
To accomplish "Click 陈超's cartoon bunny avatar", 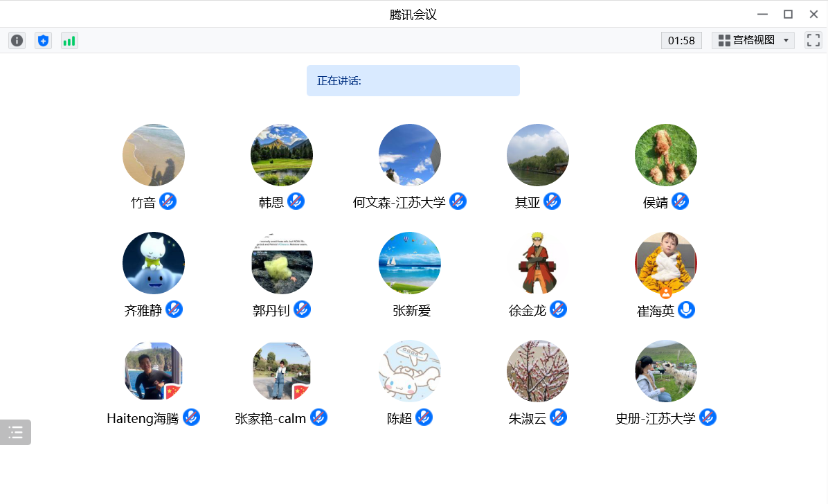I will [x=410, y=371].
